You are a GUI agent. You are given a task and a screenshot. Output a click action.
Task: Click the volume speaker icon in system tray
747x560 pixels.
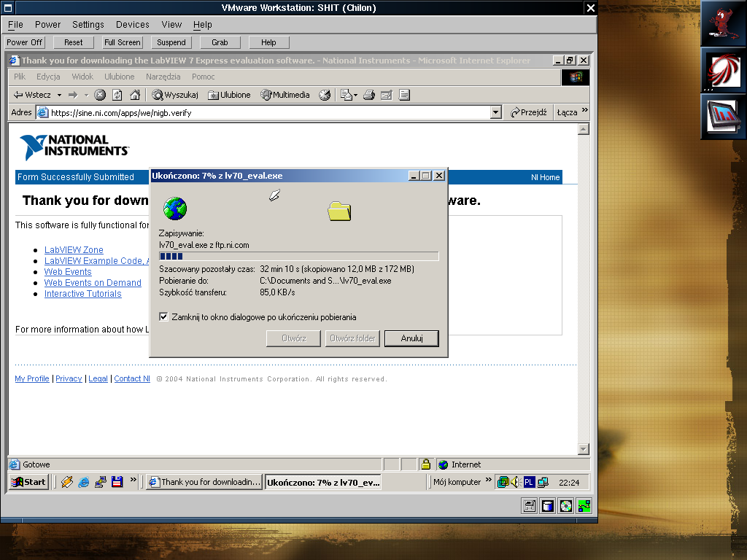515,482
